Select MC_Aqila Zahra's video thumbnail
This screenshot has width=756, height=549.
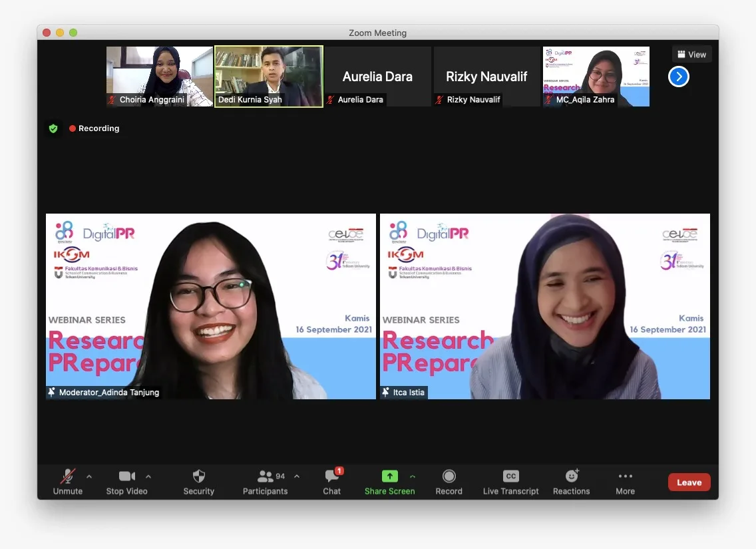pos(596,76)
